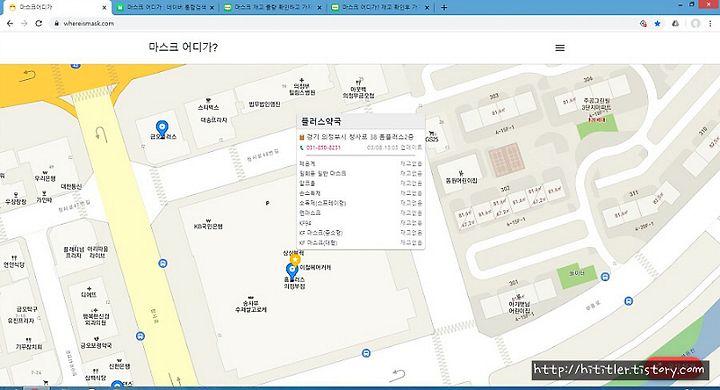Click the 면마스크 stock row

click(x=360, y=213)
